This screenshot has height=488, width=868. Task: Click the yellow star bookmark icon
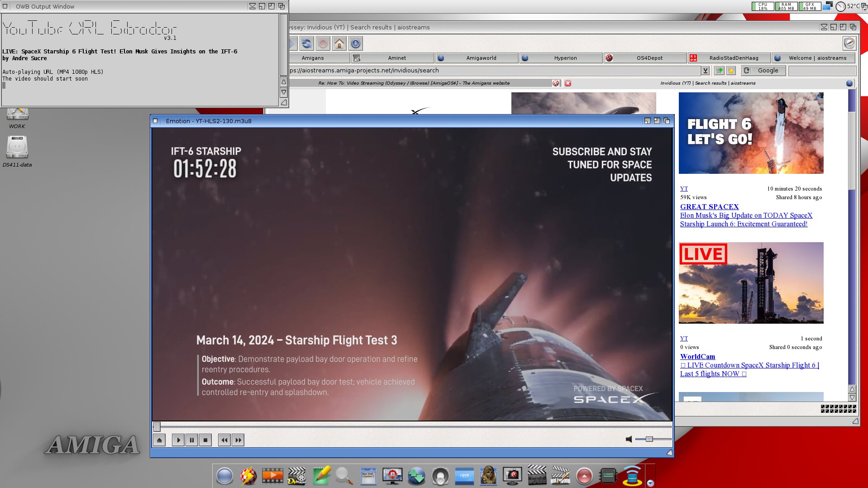click(x=731, y=71)
